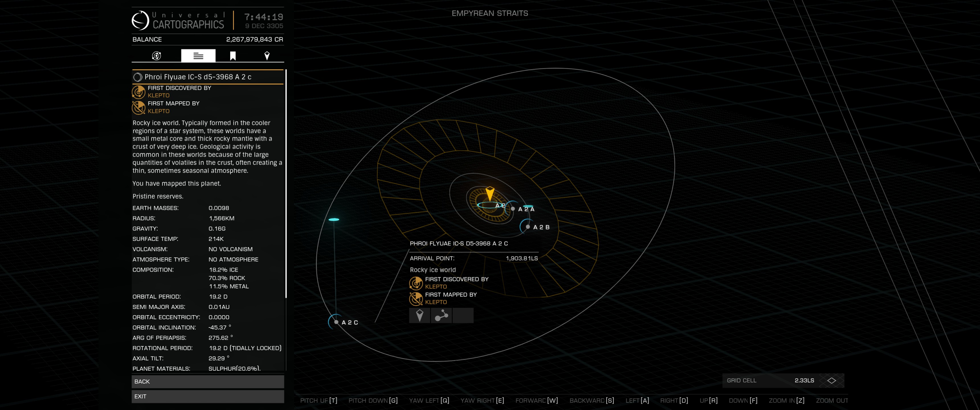Screen dimensions: 980x410
Task: Open the surface locations pin tab
Action: 267,56
